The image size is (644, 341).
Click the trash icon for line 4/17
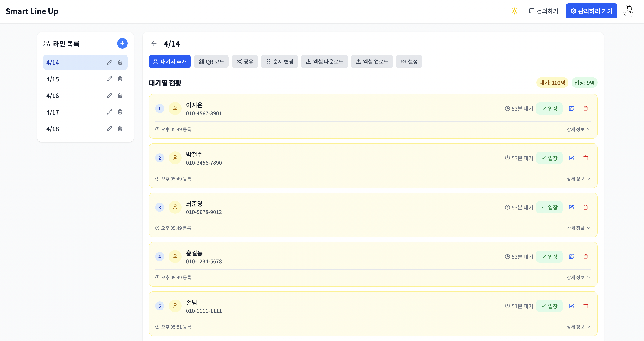coord(120,112)
